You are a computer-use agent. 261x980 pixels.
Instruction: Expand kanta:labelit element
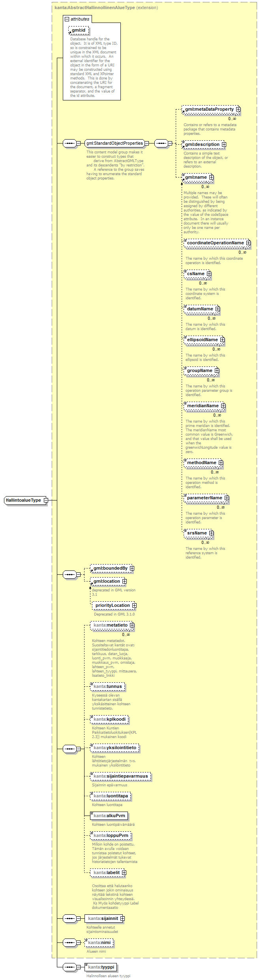124,872
